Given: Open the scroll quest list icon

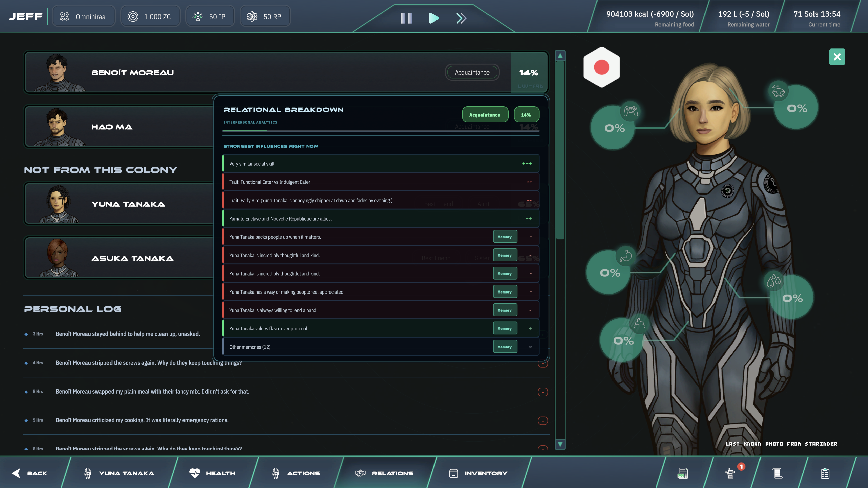Looking at the screenshot, I should pyautogui.click(x=777, y=473).
